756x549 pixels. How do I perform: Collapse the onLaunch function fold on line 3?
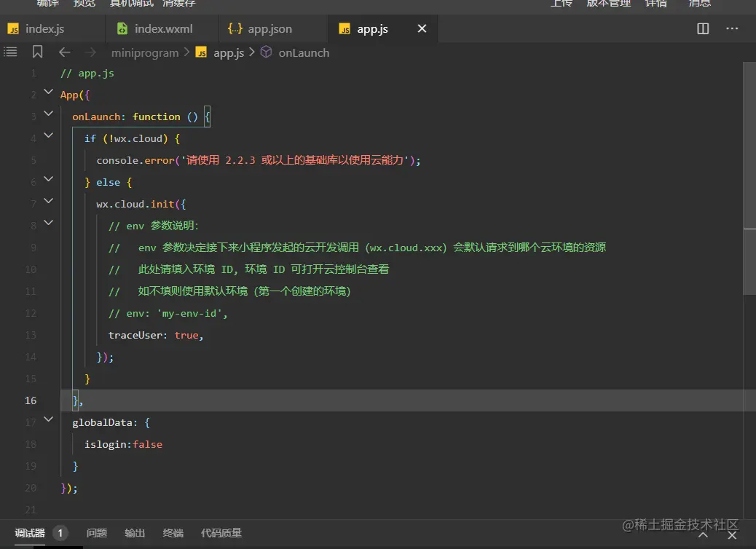click(48, 114)
